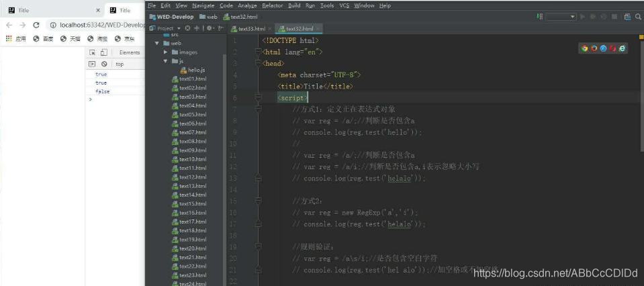Select hello.js in project tree

pos(192,70)
